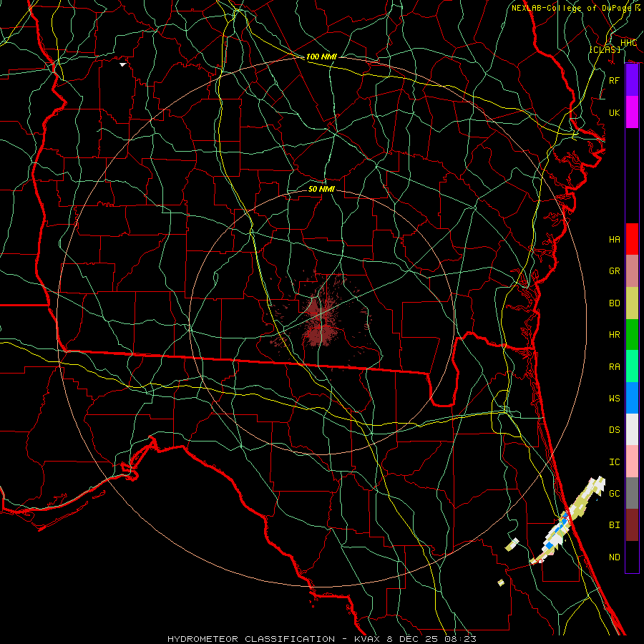Screen dimensions: 644x644
Task: Click the 100 NMI range ring label
Action: 321,57
